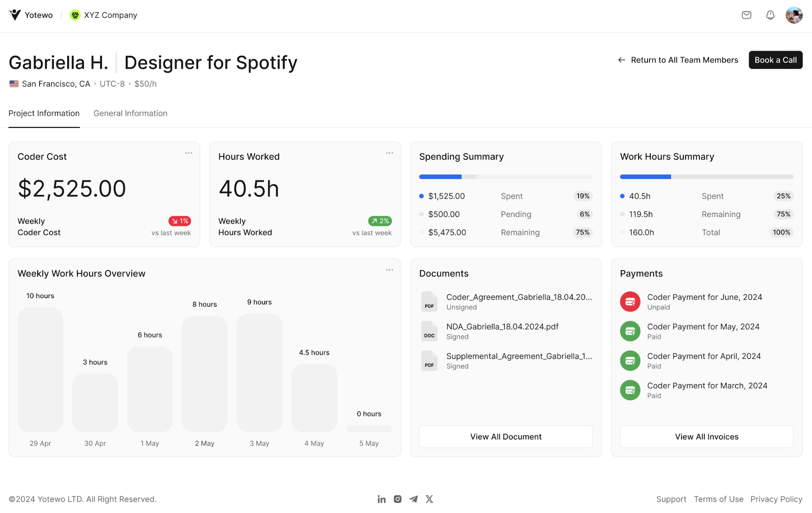Open the LinkedIn footer icon

coord(381,499)
